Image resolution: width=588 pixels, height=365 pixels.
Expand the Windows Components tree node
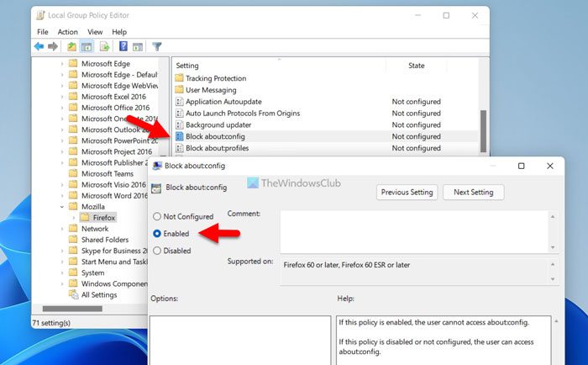62,284
